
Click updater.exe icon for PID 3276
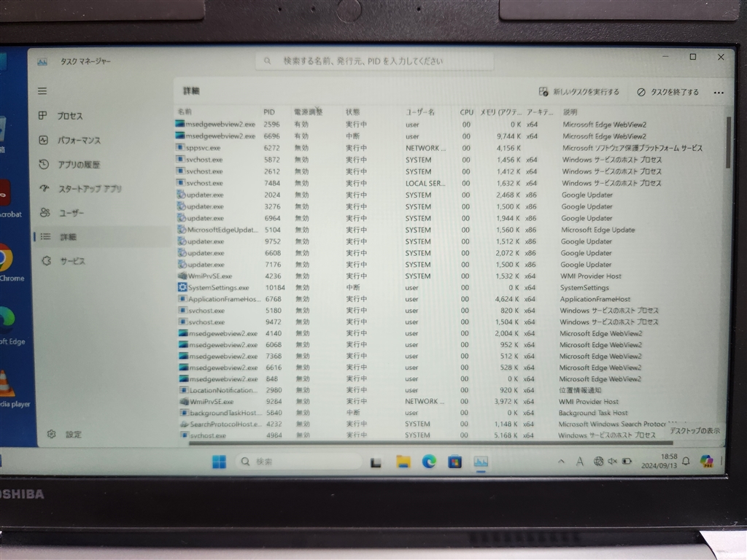[181, 206]
